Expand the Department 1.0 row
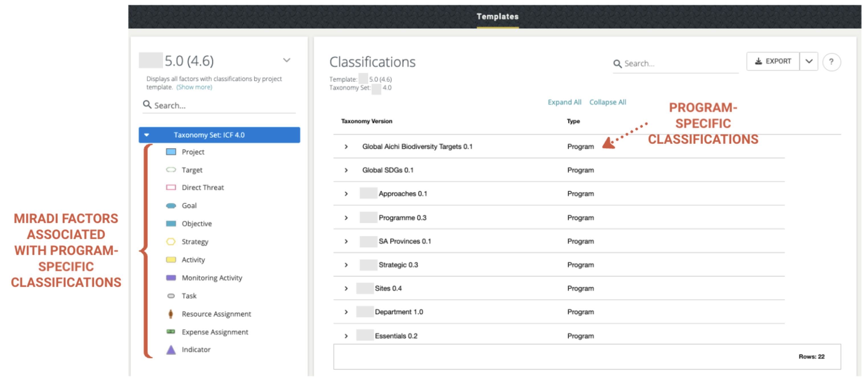Viewport: 868px width, 385px height. pyautogui.click(x=346, y=312)
